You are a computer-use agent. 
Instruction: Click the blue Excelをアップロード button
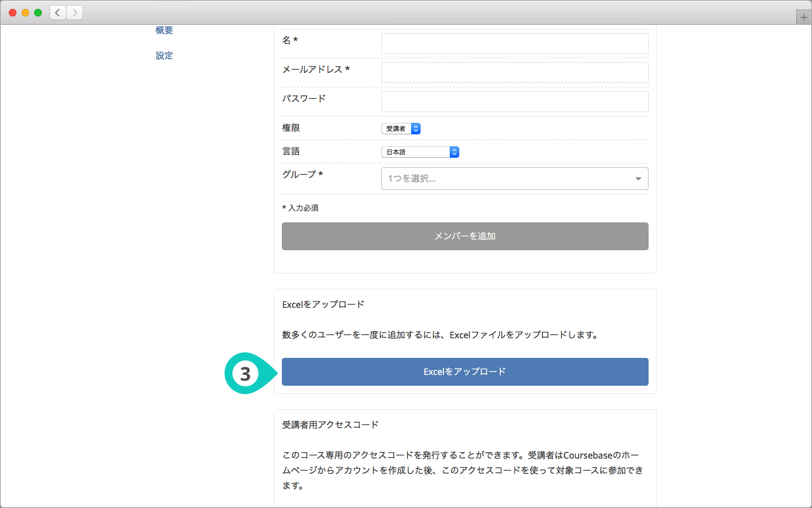point(465,372)
